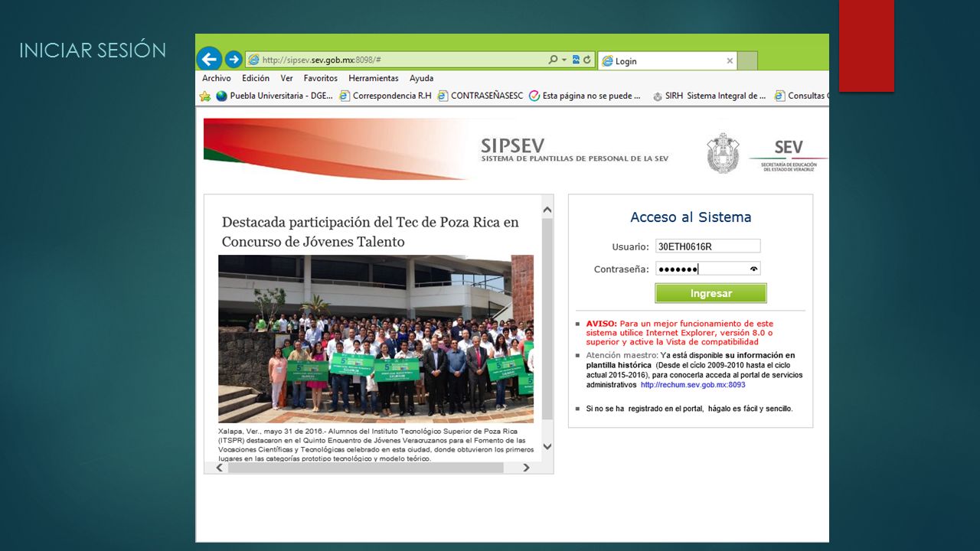This screenshot has height=551, width=980.
Task: Refresh the page with the reload icon
Action: (587, 60)
